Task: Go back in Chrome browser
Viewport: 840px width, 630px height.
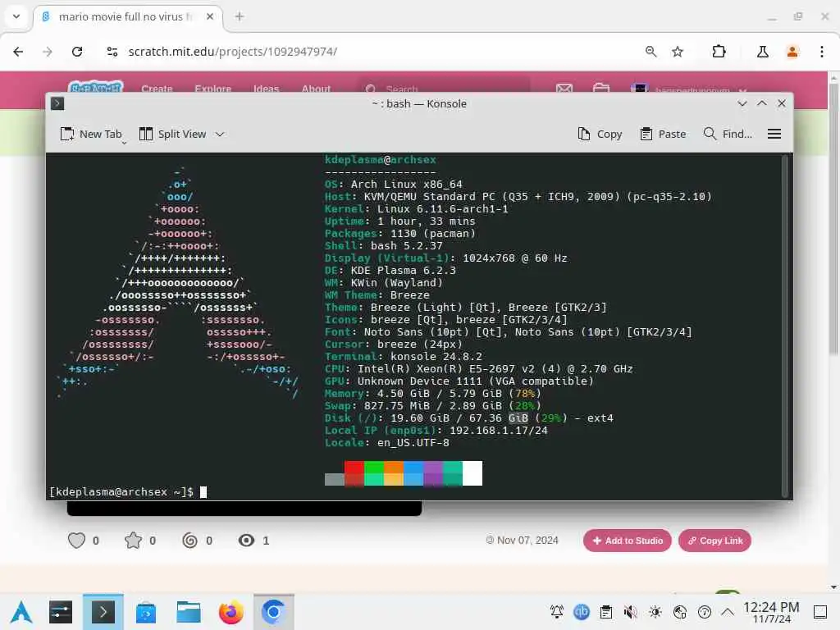Action: click(18, 52)
